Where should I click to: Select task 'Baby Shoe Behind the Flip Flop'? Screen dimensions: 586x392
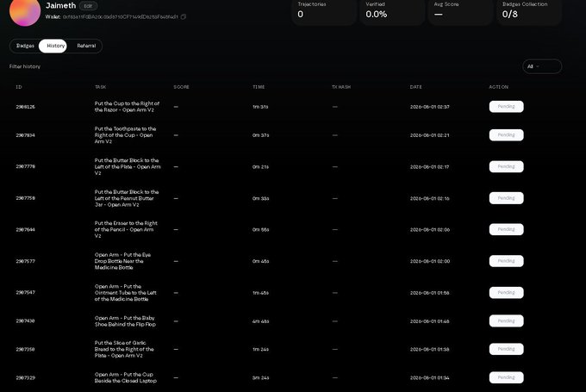coord(125,321)
